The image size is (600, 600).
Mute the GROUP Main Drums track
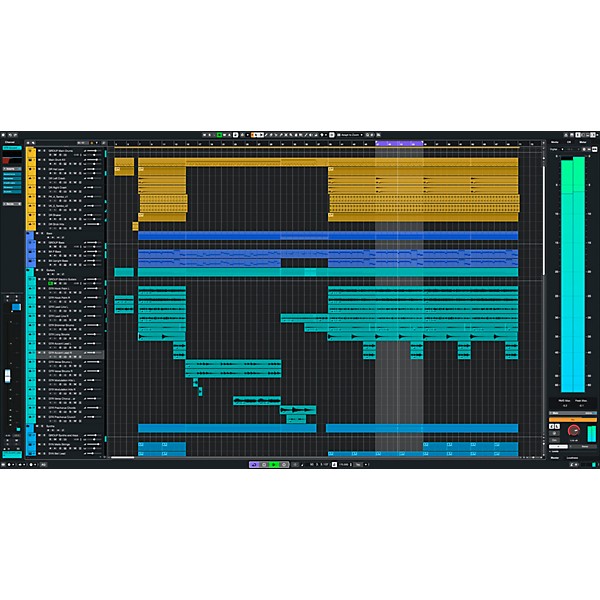[x=39, y=151]
